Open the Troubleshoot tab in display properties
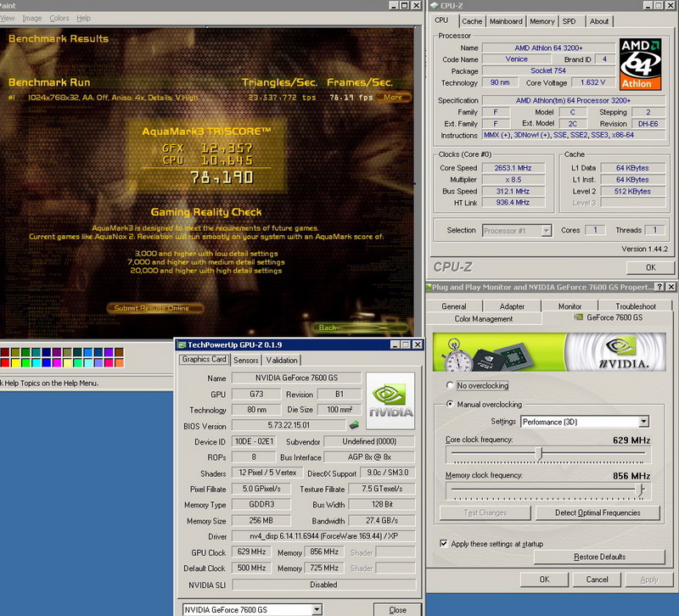The height and width of the screenshot is (616, 679). pos(635,306)
